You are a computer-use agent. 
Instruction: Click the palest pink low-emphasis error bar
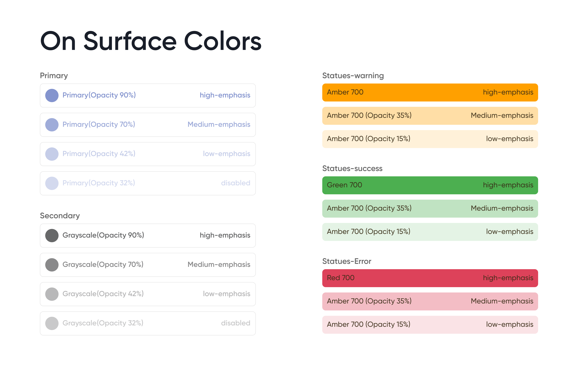click(x=430, y=325)
